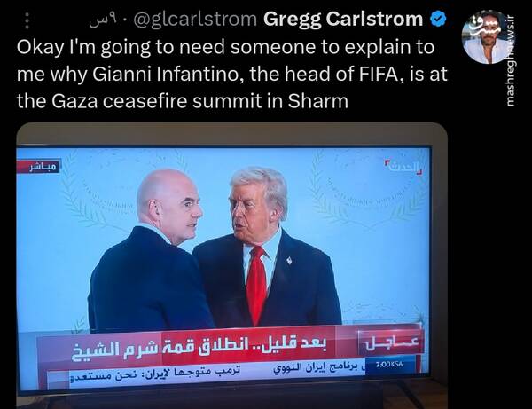Click the word Sharm in the tweet
This screenshot has height=409, width=532.
pos(318,101)
